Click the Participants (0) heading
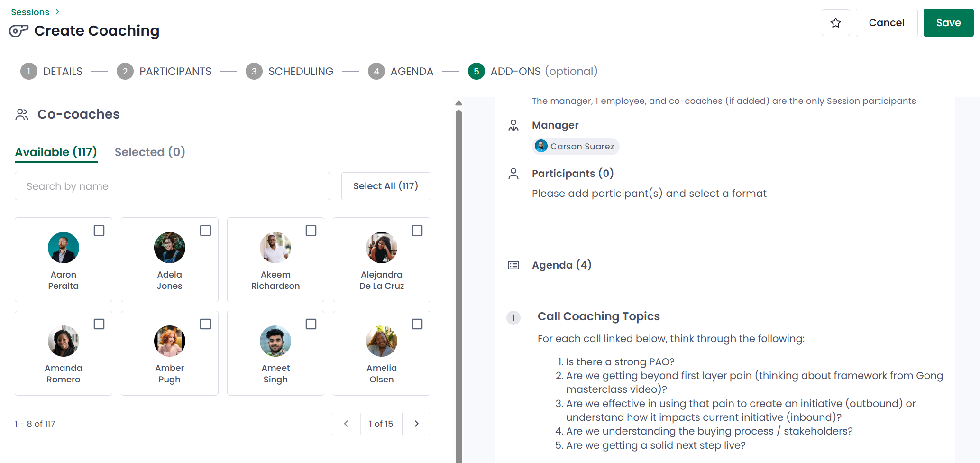Screen dimensions: 980x463 tap(573, 174)
